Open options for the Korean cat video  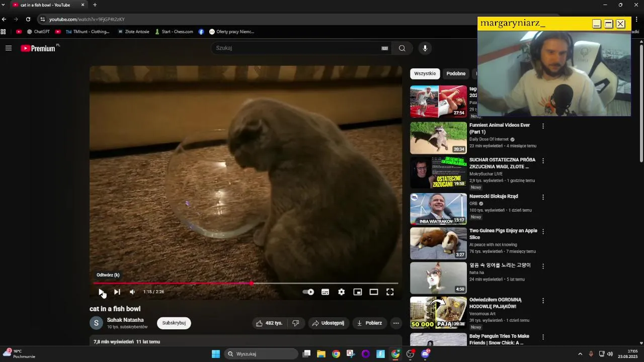tap(543, 266)
